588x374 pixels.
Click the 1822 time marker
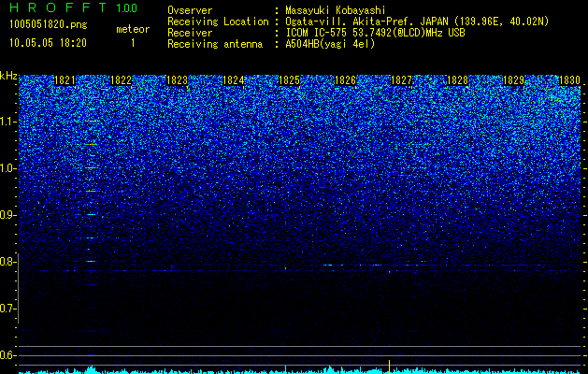coord(122,80)
